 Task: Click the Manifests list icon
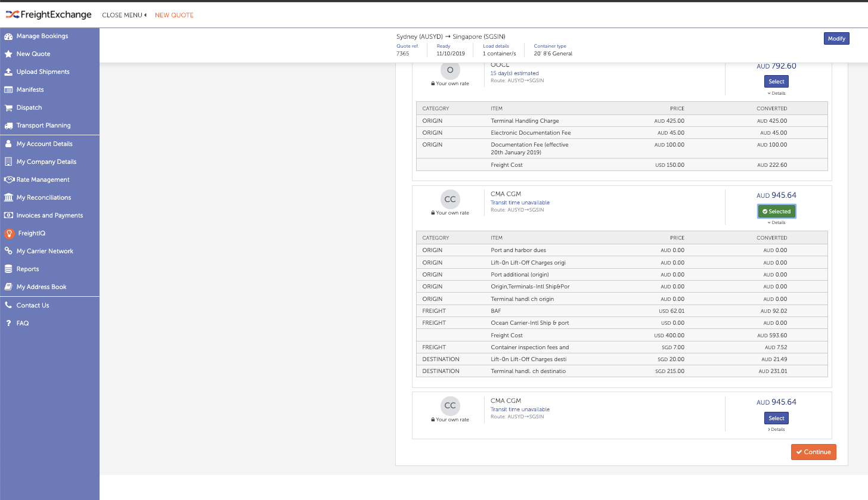click(8, 89)
